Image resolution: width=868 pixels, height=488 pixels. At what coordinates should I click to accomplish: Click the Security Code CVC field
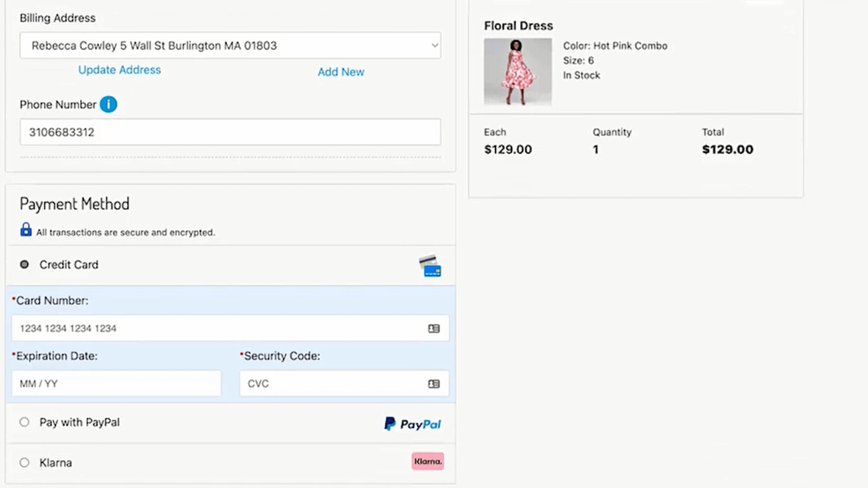tap(332, 384)
